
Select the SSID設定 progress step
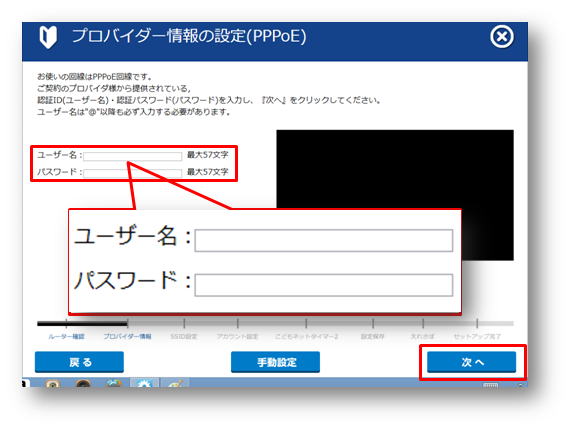coord(184,336)
